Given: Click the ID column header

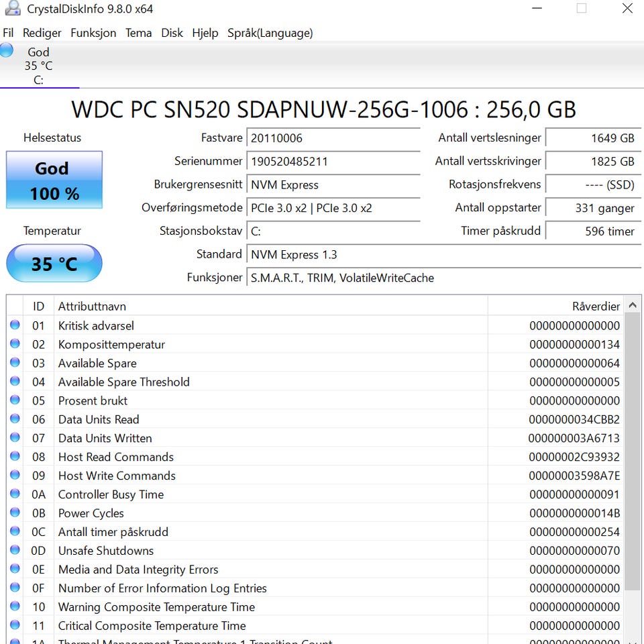Looking at the screenshot, I should tap(39, 306).
